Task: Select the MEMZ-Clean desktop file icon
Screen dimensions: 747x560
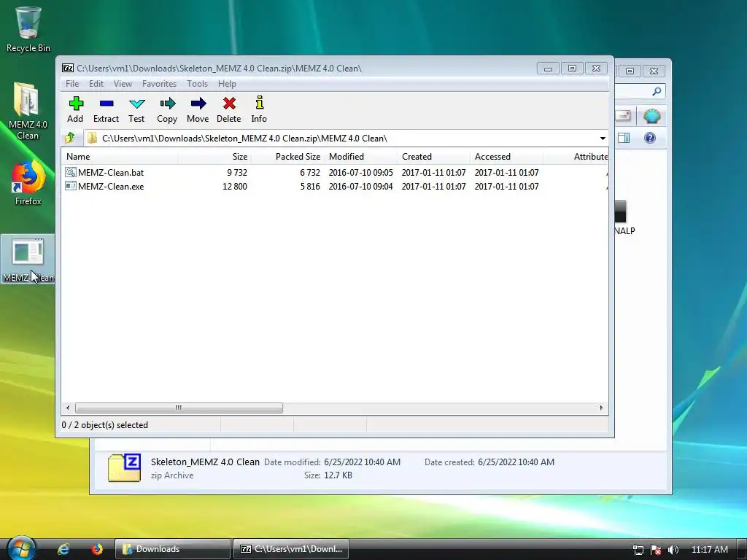Action: [x=28, y=260]
